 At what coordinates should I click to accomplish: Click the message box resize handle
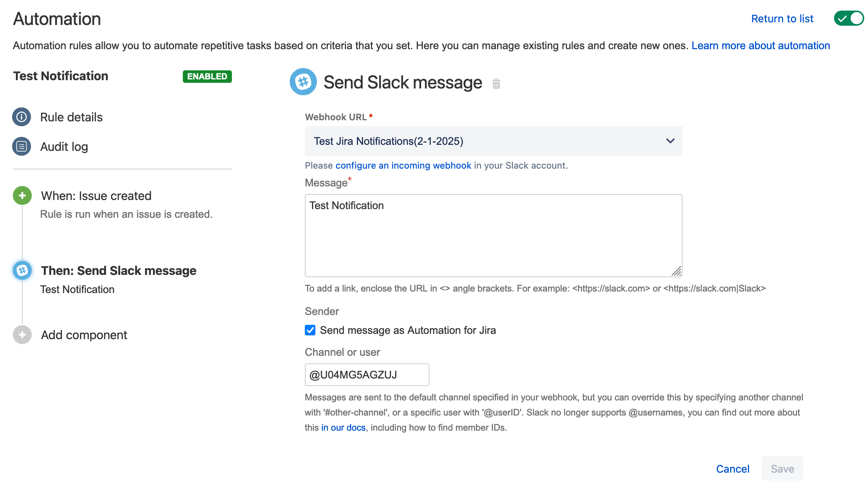[676, 271]
